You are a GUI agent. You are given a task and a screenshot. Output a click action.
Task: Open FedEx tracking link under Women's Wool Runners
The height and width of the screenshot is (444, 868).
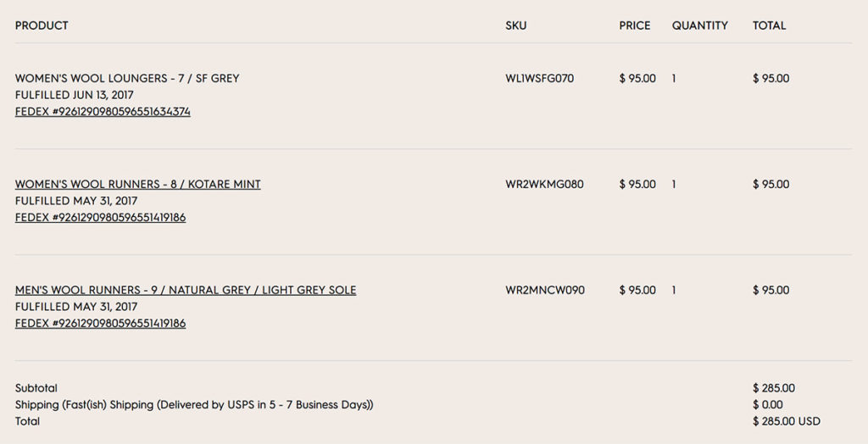100,217
